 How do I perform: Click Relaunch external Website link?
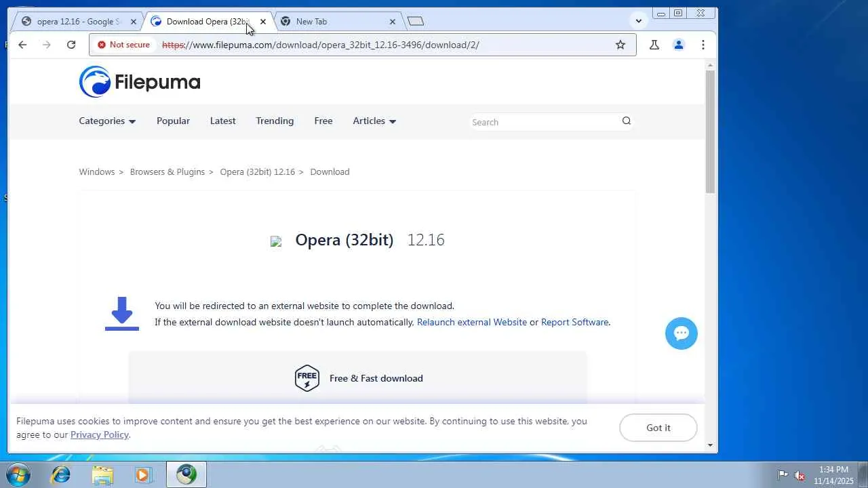472,322
